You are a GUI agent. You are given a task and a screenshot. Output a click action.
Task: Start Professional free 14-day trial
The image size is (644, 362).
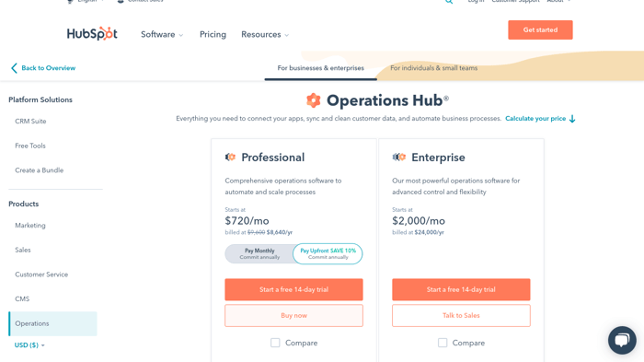point(293,289)
